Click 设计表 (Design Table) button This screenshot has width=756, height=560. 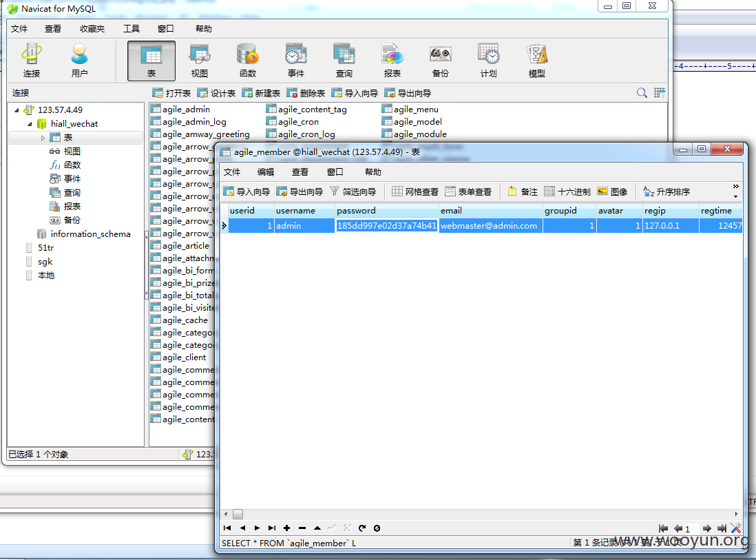(x=216, y=93)
